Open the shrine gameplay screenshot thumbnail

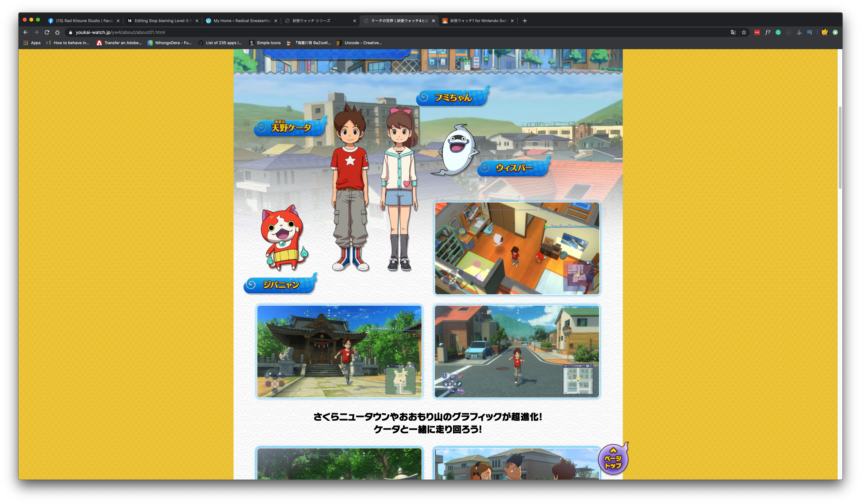coord(339,351)
